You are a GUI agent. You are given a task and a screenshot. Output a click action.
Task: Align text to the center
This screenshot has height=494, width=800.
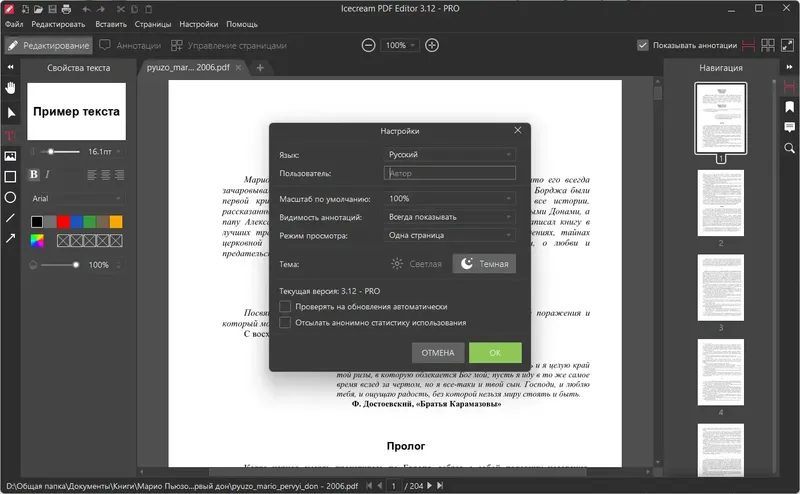click(x=106, y=175)
